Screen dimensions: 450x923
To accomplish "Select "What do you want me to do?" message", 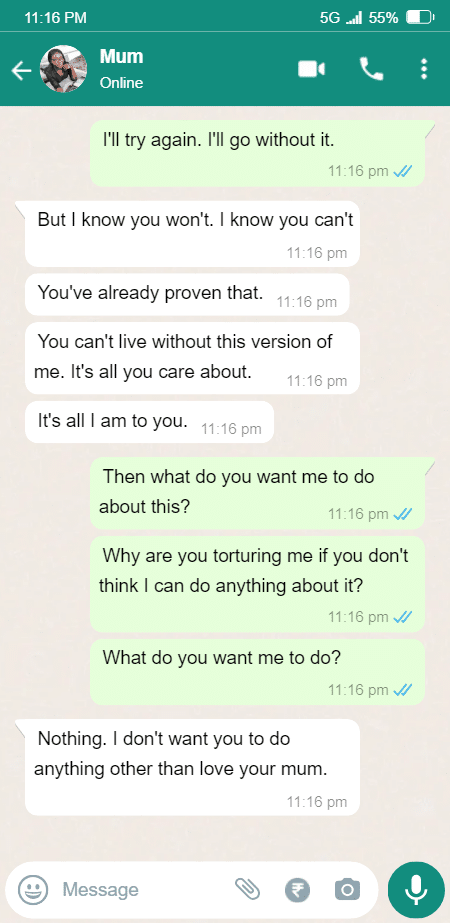I will (257, 672).
